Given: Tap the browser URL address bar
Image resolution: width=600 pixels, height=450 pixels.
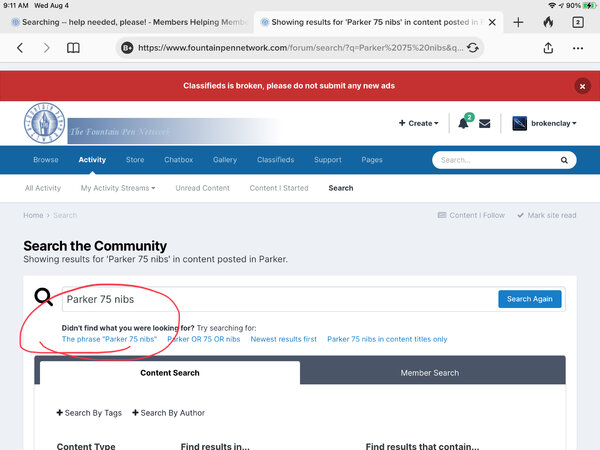Looking at the screenshot, I should [300, 48].
